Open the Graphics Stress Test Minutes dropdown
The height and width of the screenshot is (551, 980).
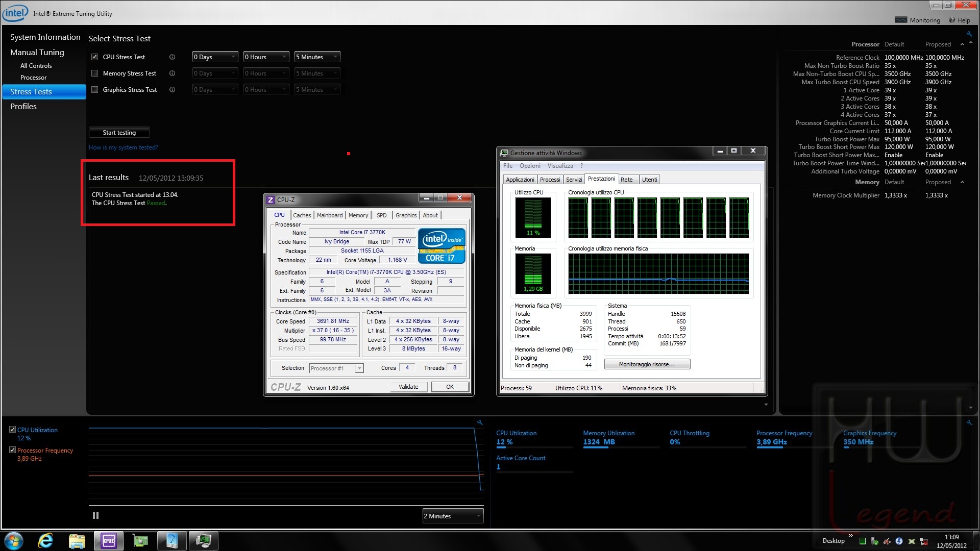coord(317,90)
